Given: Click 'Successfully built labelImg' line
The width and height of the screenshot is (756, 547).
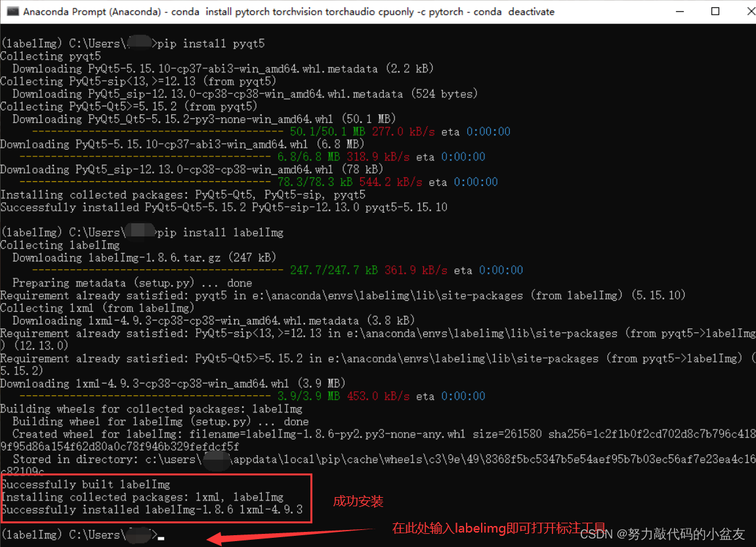Looking at the screenshot, I should click(86, 485).
